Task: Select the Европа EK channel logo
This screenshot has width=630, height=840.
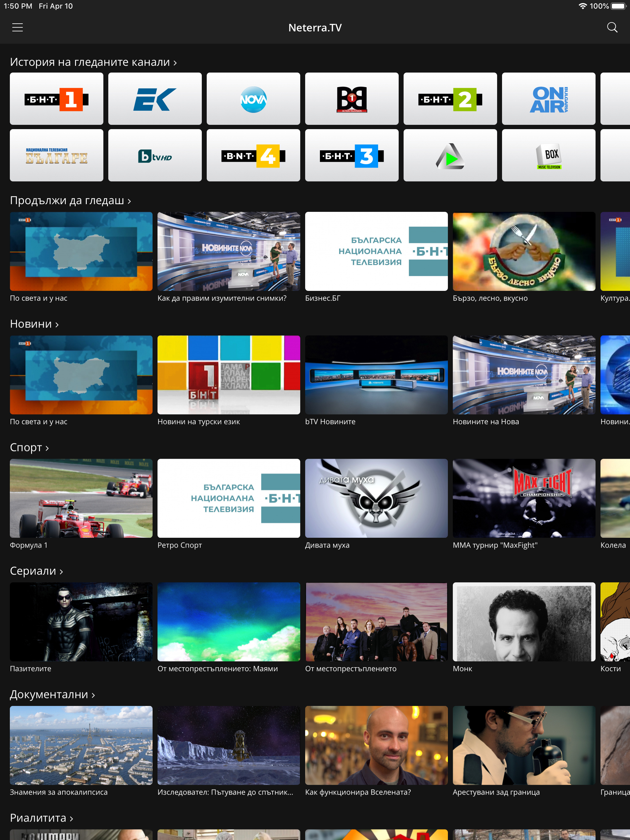Action: (155, 99)
